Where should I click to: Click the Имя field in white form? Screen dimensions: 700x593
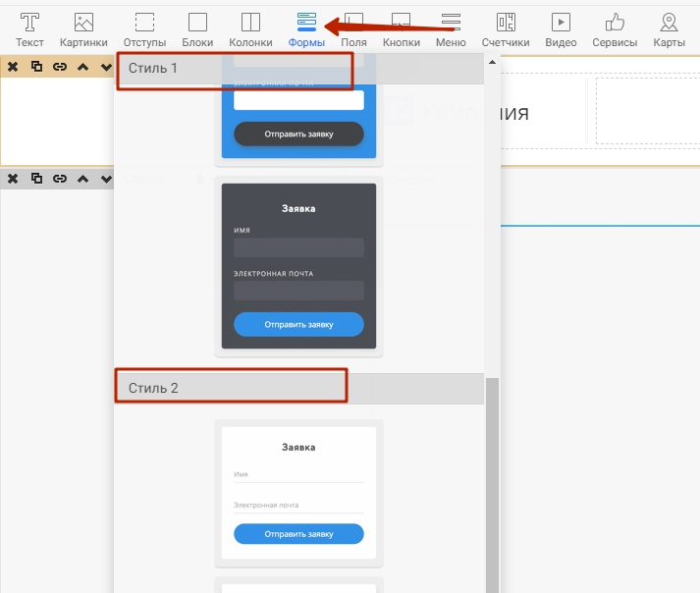point(298,474)
